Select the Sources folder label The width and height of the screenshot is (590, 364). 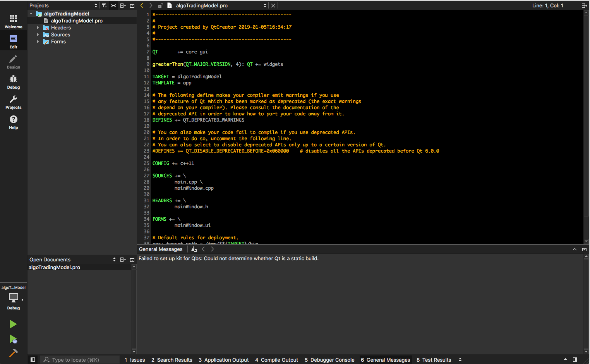[x=61, y=34]
